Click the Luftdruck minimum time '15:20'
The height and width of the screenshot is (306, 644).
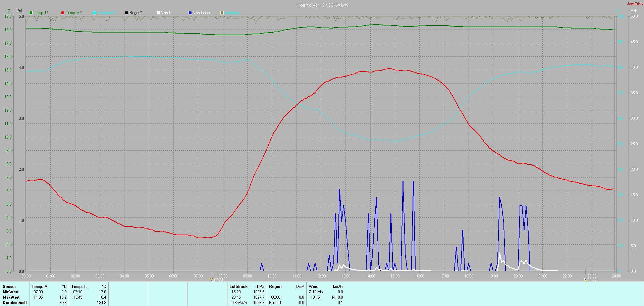coord(236,292)
